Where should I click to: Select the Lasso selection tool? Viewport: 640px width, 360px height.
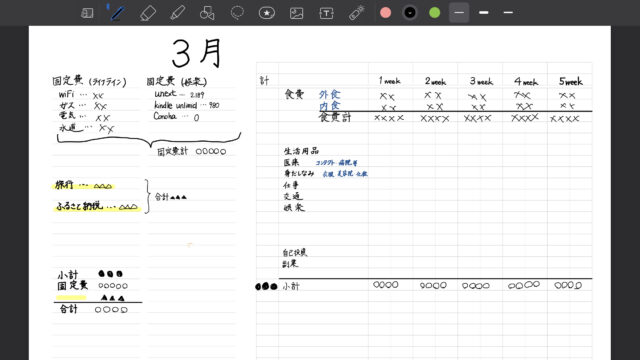click(237, 13)
